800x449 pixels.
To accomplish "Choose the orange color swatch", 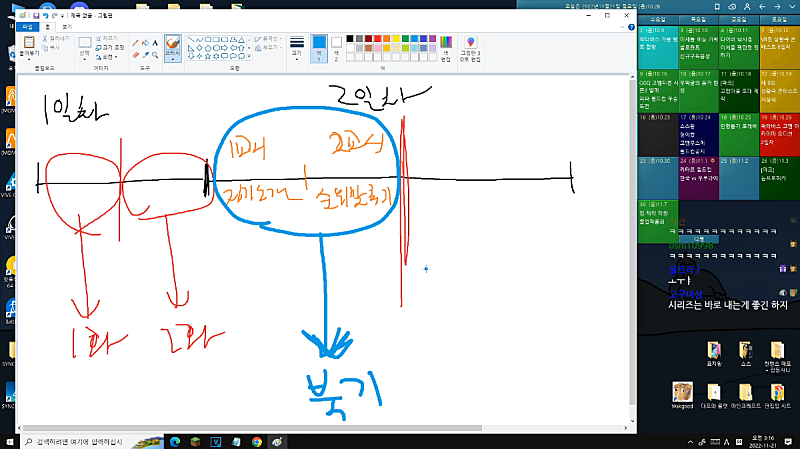I will coord(387,39).
